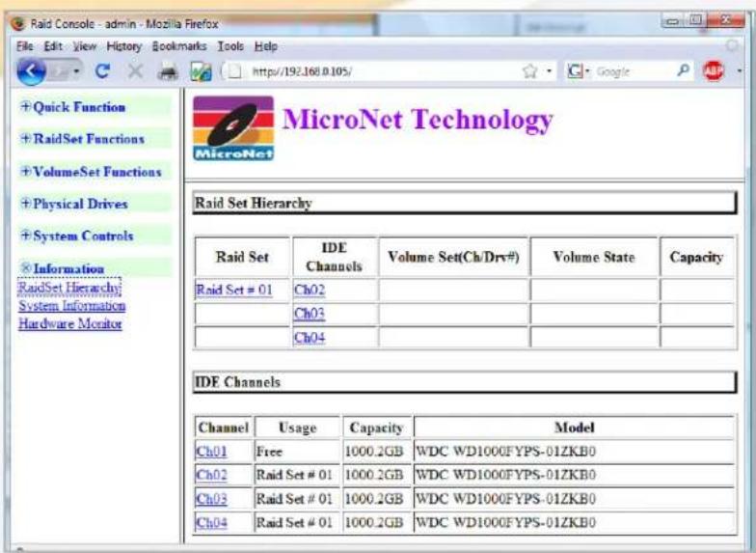Open the History menu
Image resolution: width=756 pixels, height=553 pixels.
click(x=123, y=46)
